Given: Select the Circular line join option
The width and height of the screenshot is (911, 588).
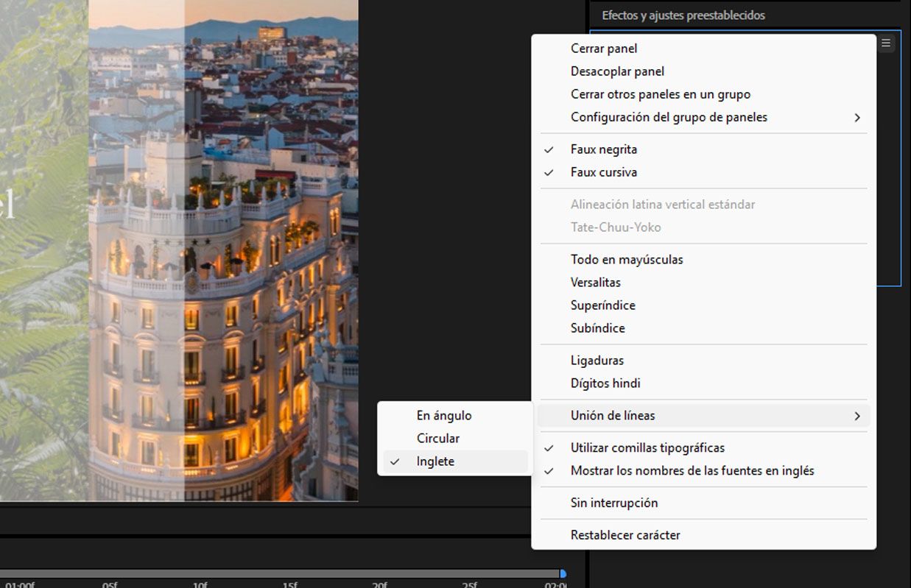Looking at the screenshot, I should (x=437, y=438).
